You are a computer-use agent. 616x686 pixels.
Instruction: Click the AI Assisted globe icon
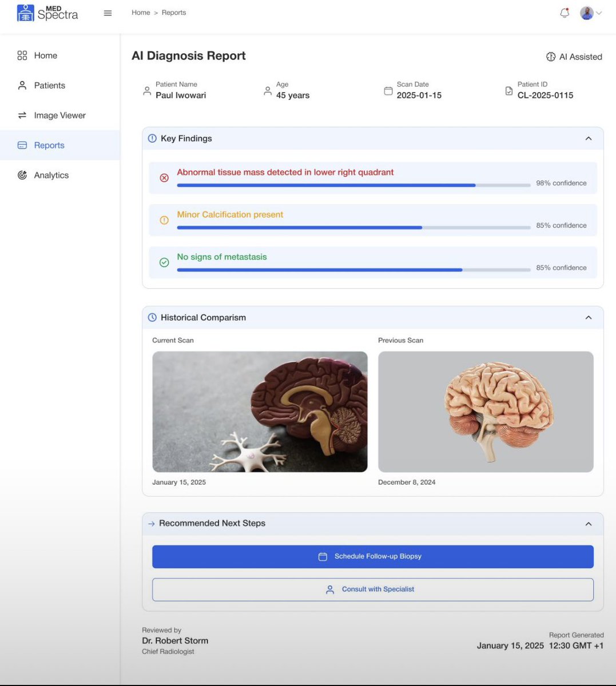pyautogui.click(x=550, y=57)
